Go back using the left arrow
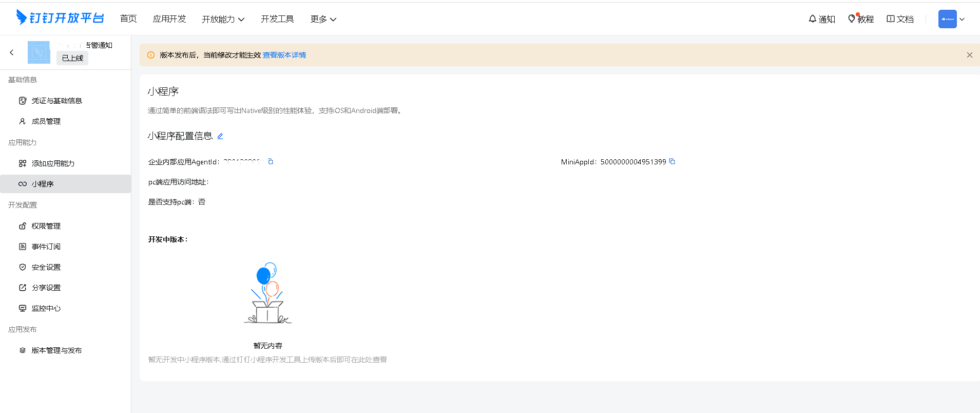The image size is (980, 413). (x=12, y=52)
